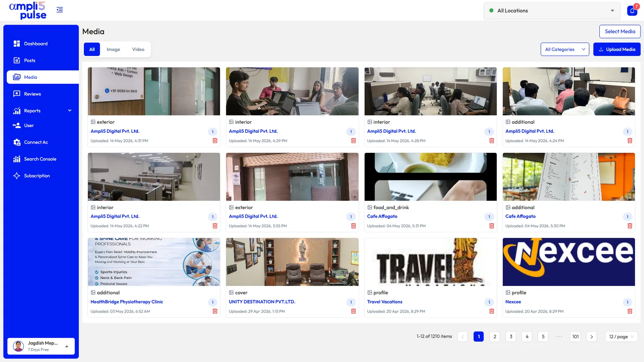This screenshot has height=362, width=644.
Task: Switch to the Video tab
Action: (138, 49)
